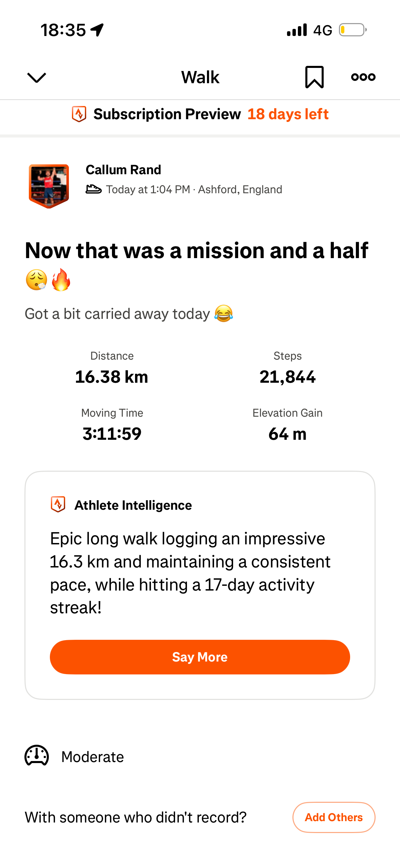400x868 pixels.
Task: Tap the Elevation Gain 64 m value
Action: [x=287, y=434]
